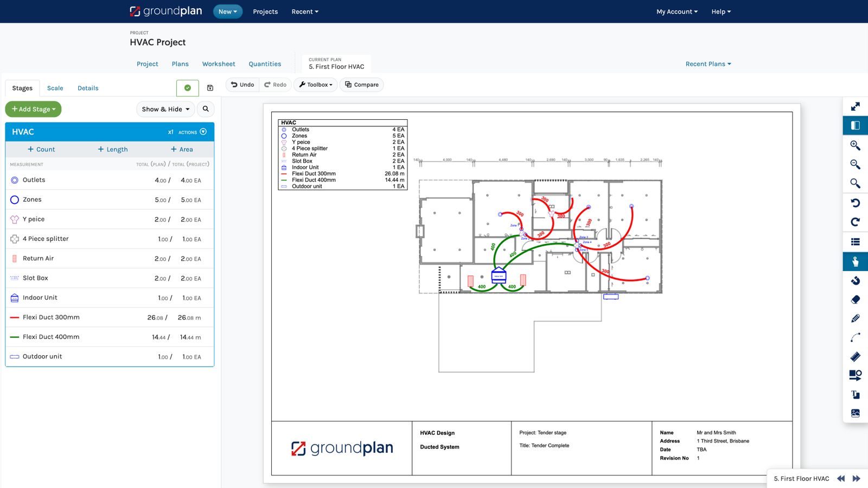
Task: Click the red Flexi Duct 300mm color swatch
Action: click(x=15, y=317)
